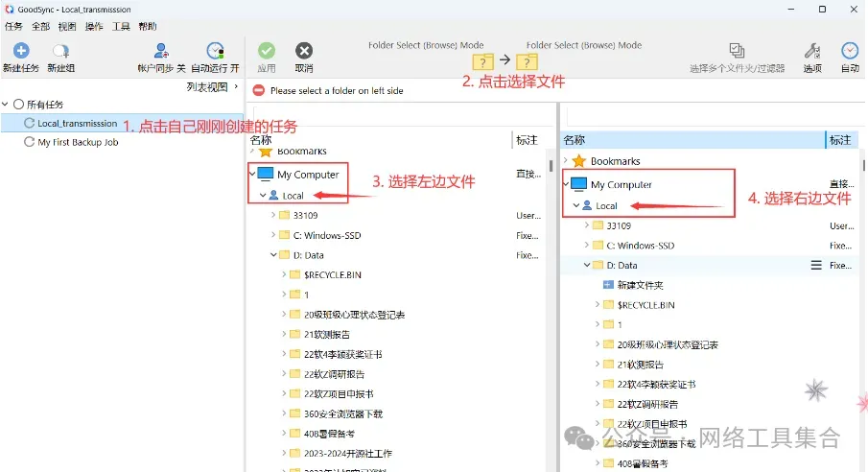Image resolution: width=868 pixels, height=472 pixels.
Task: Select 21软测报告 folder in left pane
Action: pyautogui.click(x=327, y=334)
